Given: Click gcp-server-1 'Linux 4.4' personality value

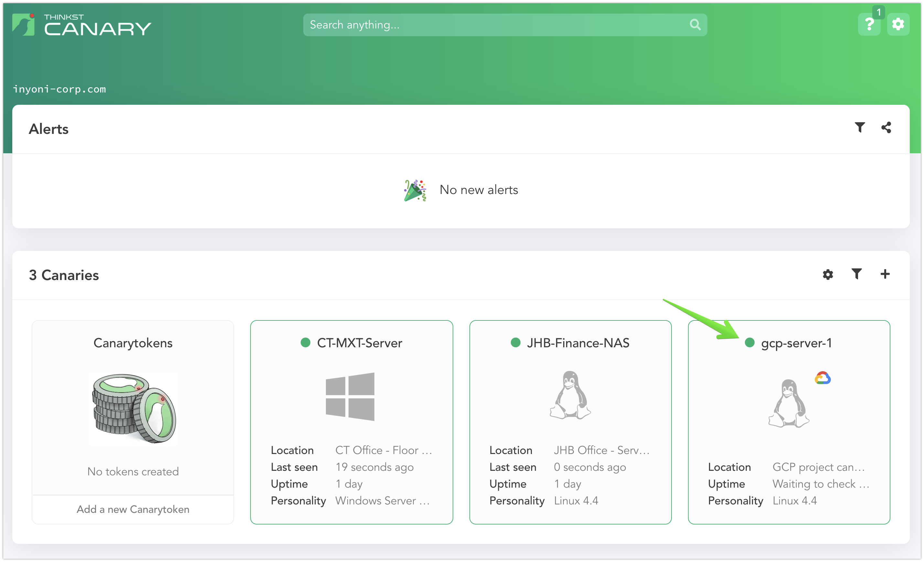Looking at the screenshot, I should coord(795,501).
